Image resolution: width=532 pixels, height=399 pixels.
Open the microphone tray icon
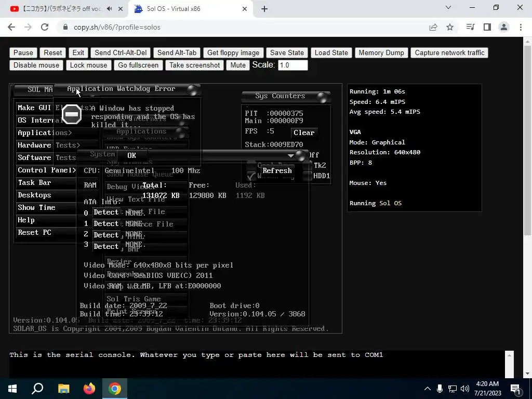(x=440, y=389)
